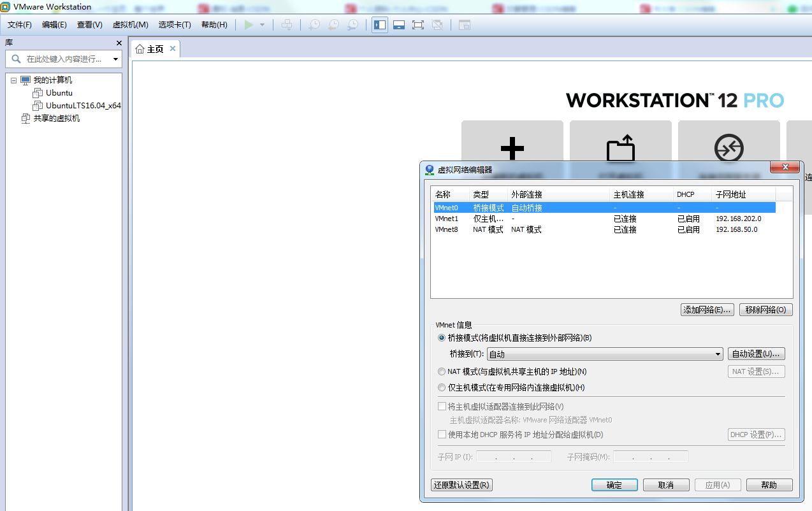
Task: Select the Ubuntu virtual machine
Action: (59, 93)
